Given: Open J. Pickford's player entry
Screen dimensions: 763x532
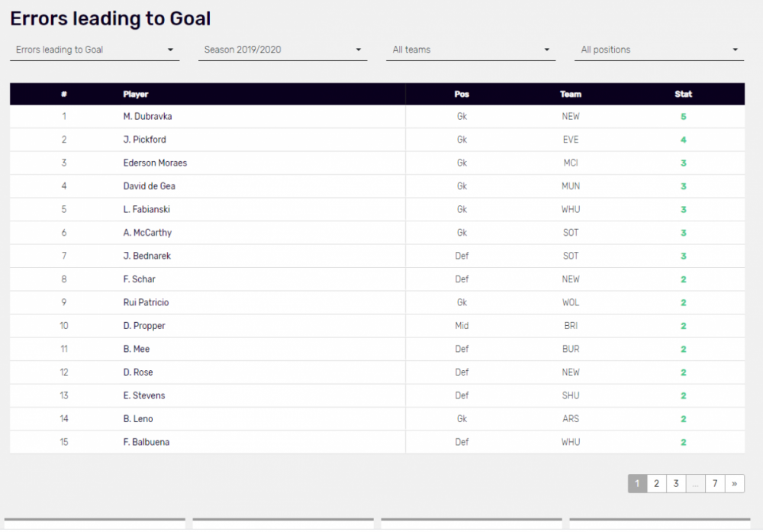Looking at the screenshot, I should point(144,140).
